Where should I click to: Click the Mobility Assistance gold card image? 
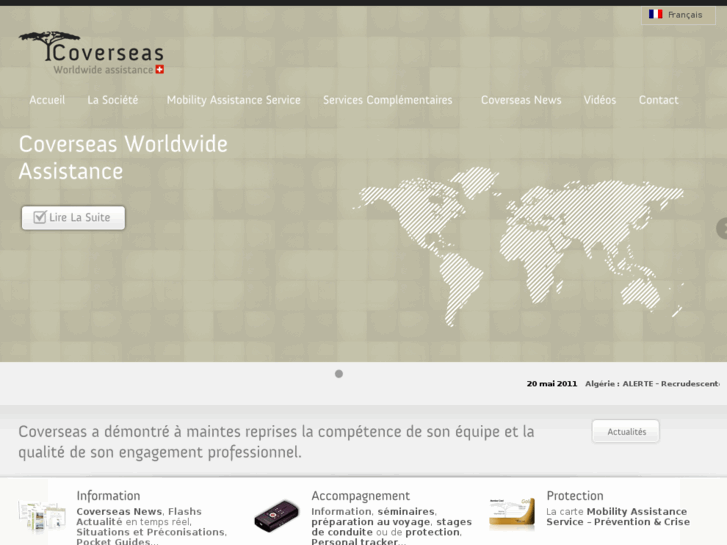(512, 514)
